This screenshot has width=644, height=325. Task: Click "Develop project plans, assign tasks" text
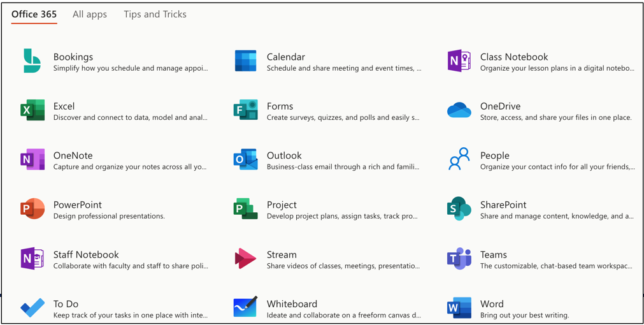pos(343,215)
